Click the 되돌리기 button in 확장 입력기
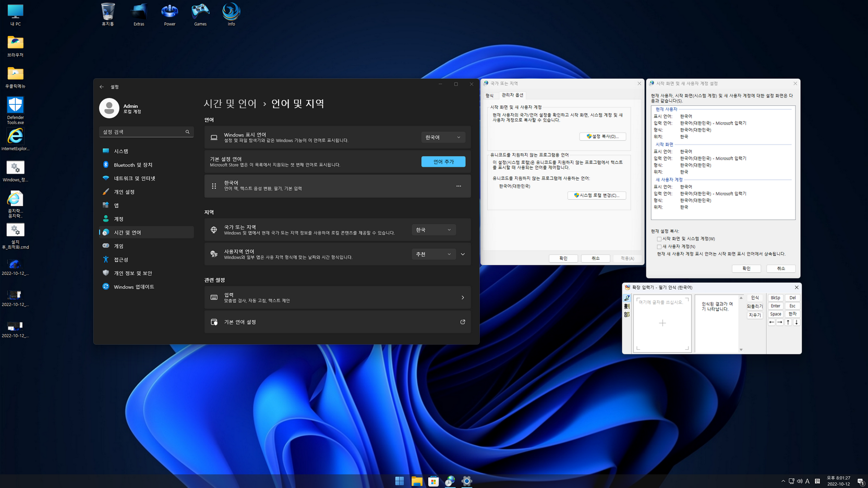 click(755, 307)
